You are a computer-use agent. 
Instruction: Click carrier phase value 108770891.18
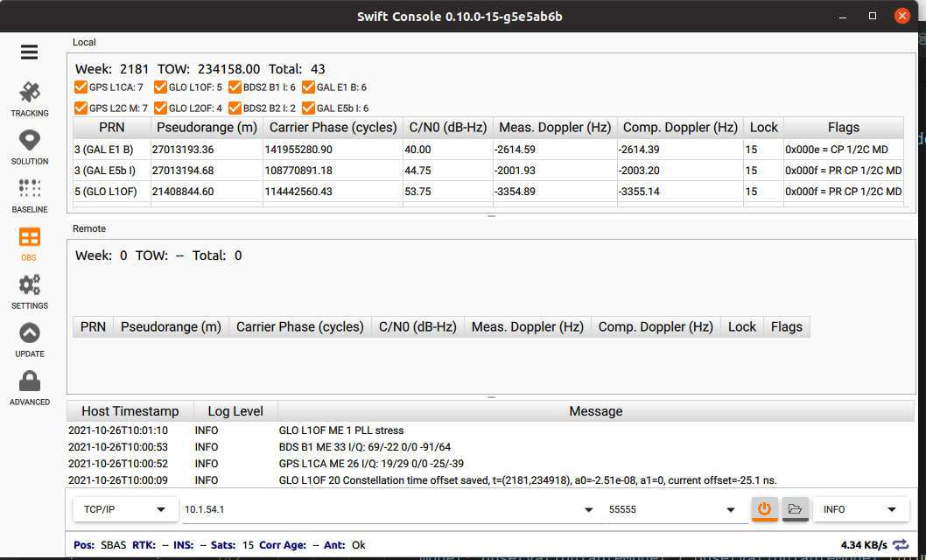pos(298,171)
